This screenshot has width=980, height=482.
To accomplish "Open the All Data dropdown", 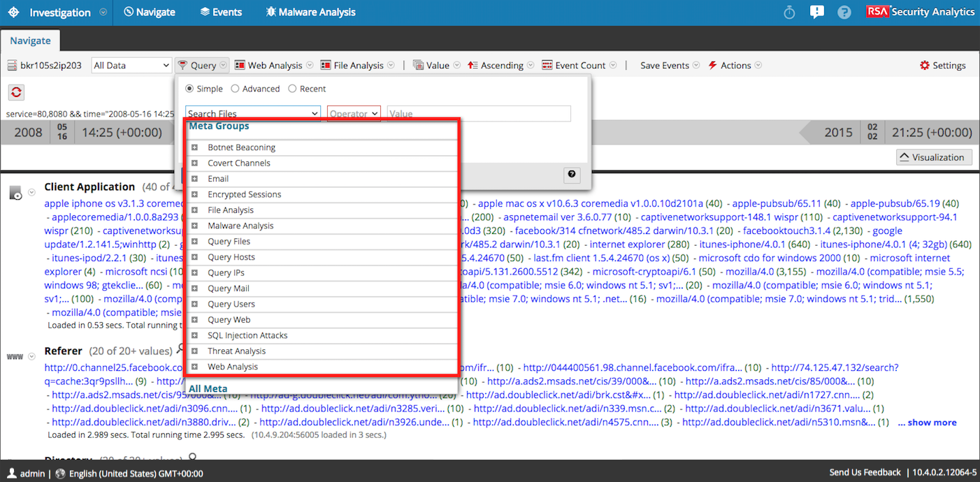I will pos(131,66).
